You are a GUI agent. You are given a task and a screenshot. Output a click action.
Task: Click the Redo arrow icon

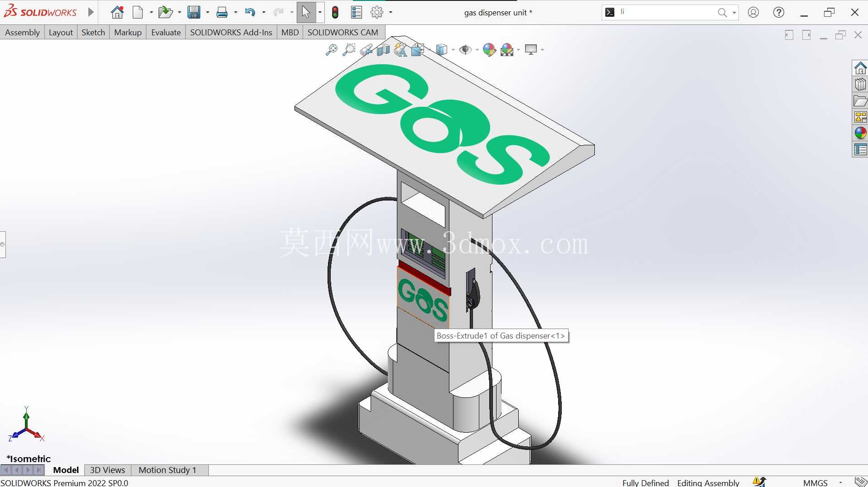[278, 12]
